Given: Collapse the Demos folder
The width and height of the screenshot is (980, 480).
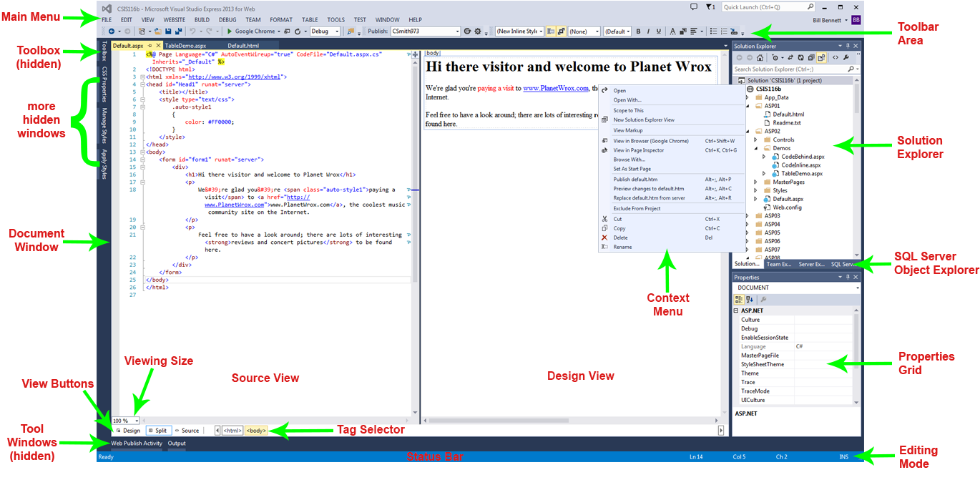Looking at the screenshot, I should pyautogui.click(x=755, y=148).
